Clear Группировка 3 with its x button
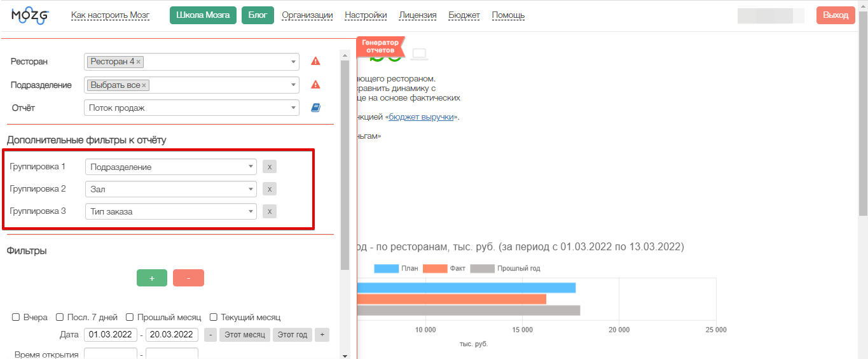Image resolution: width=868 pixels, height=359 pixels. (270, 211)
